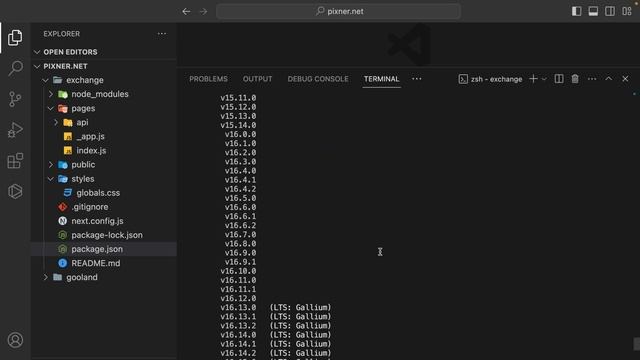Collapse the pages folder
The height and width of the screenshot is (360, 640).
pyautogui.click(x=51, y=108)
